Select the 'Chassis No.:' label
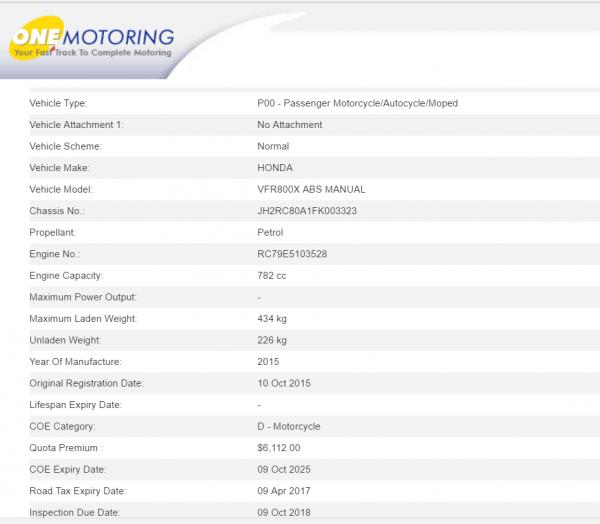 [57, 211]
